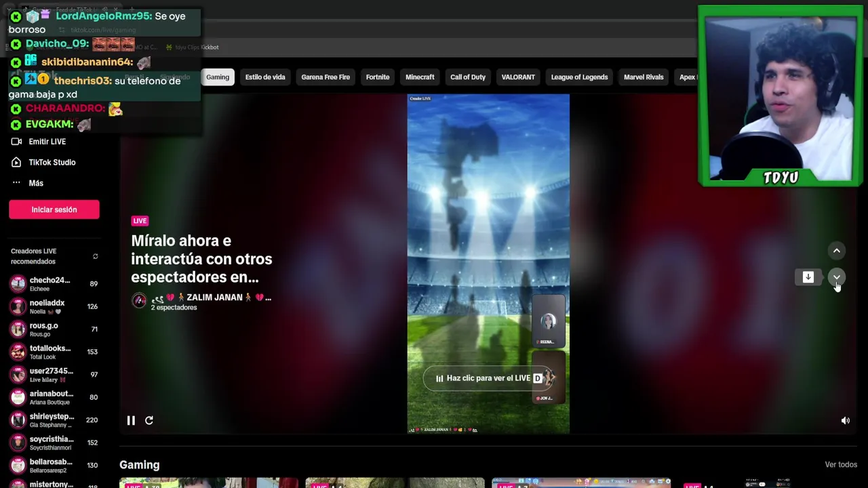Select the Garena Free Fire tab
Image resolution: width=868 pixels, height=488 pixels.
[x=325, y=77]
